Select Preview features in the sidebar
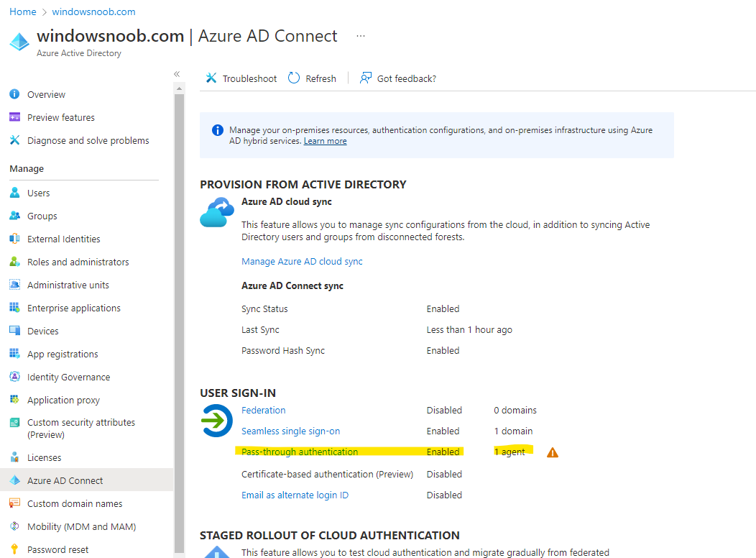Screen dimensions: 756x558 coord(61,118)
